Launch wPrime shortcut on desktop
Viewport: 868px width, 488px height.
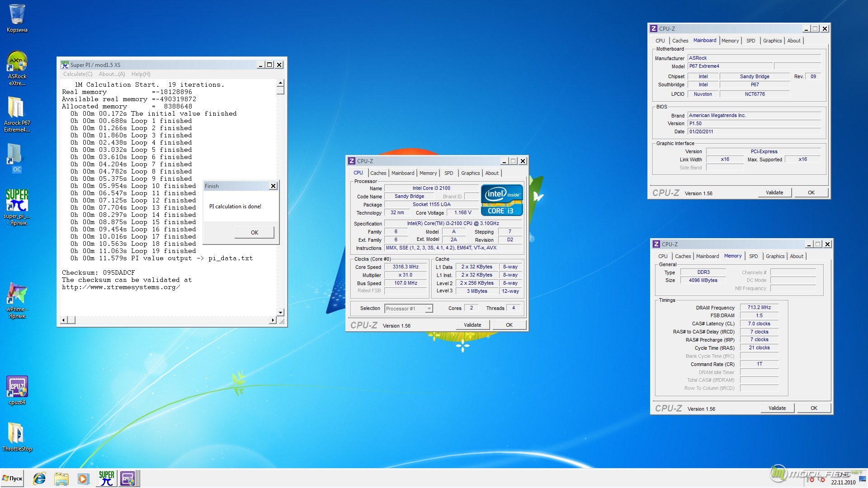pyautogui.click(x=17, y=300)
